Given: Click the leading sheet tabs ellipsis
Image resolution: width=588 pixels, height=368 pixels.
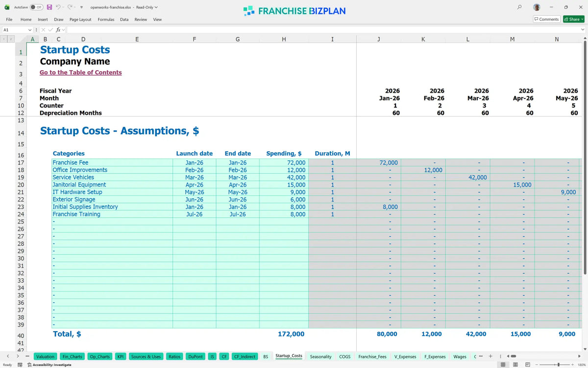Looking at the screenshot, I should point(27,356).
